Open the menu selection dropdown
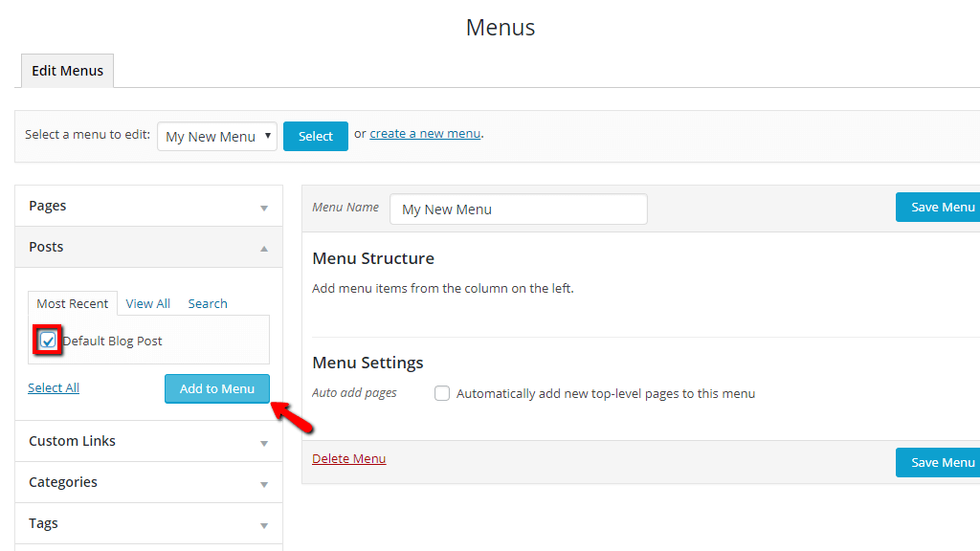Viewport: 980px width, 551px height. click(217, 136)
